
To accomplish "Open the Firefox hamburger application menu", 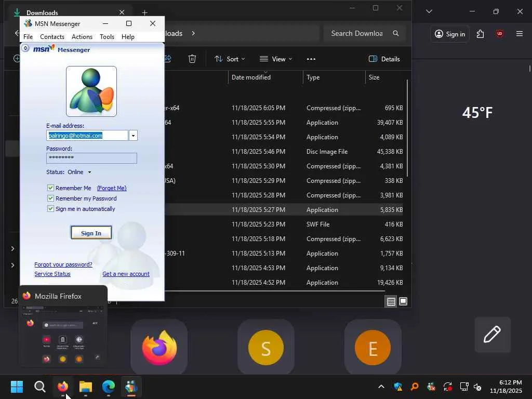I will coord(520,34).
